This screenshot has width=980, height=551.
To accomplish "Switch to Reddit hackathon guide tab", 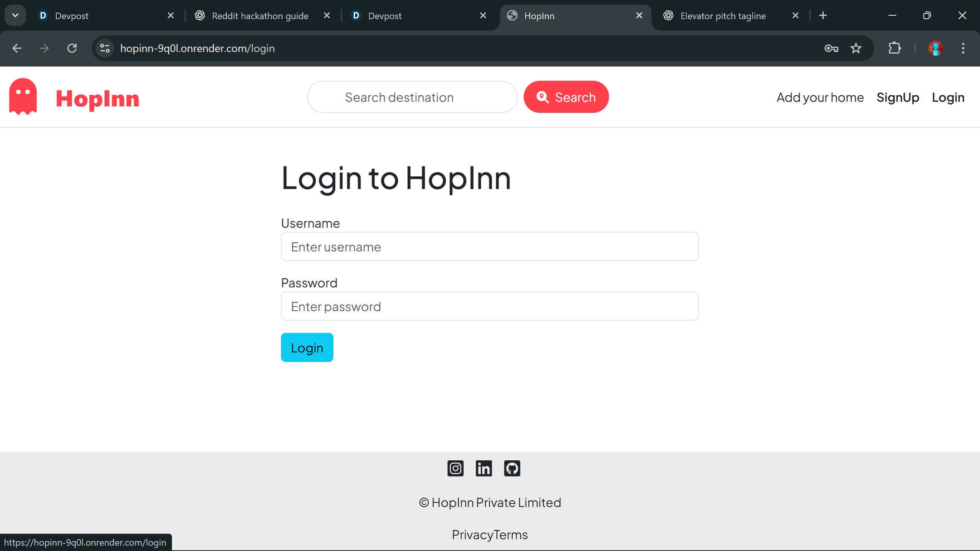I will pos(260,16).
